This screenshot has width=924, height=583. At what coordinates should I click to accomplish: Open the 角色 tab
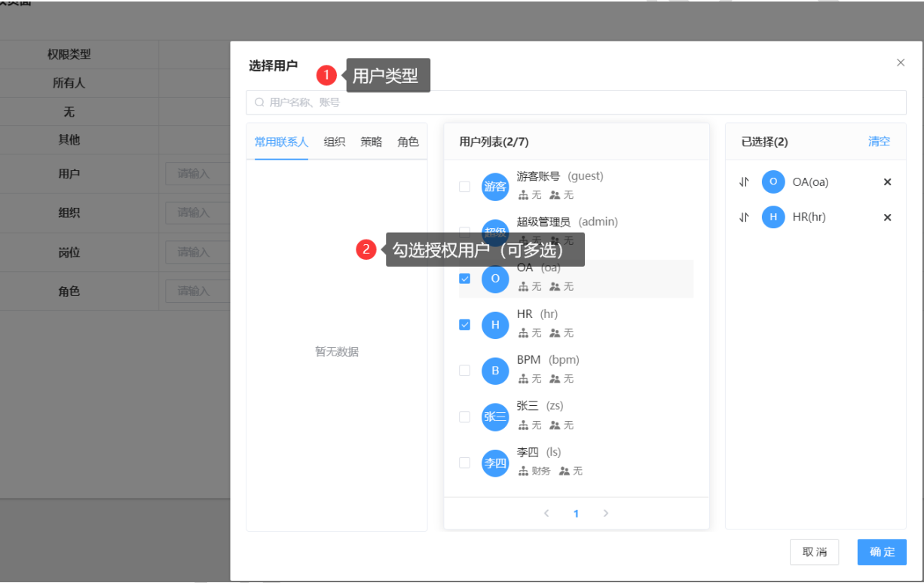pyautogui.click(x=408, y=142)
